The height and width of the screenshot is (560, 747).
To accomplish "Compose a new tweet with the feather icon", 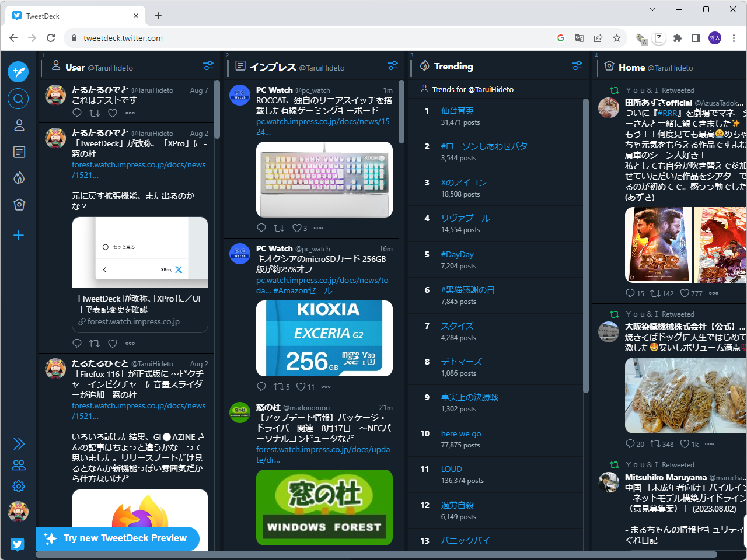I will 18,72.
